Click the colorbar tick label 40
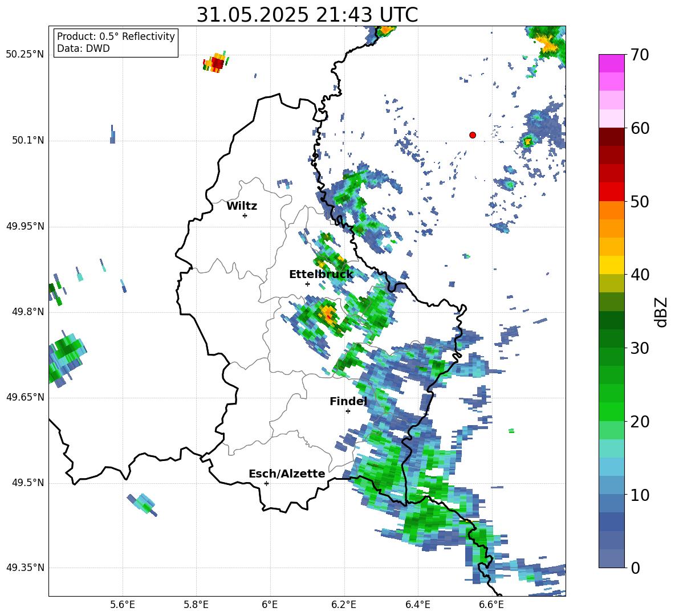This screenshot has height=616, width=675. 640,275
